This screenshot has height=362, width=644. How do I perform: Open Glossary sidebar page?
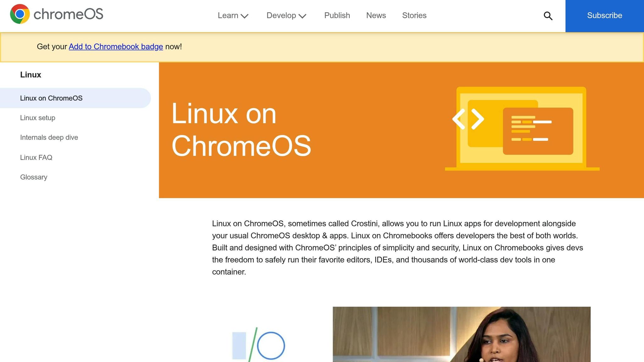(x=34, y=177)
